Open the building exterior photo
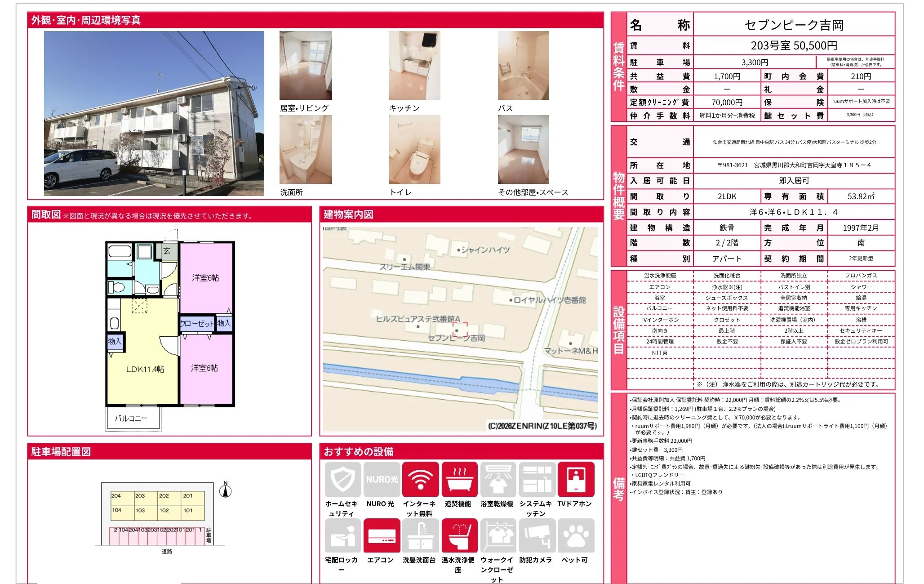Viewport: 924px width, 584px height. pos(154,113)
